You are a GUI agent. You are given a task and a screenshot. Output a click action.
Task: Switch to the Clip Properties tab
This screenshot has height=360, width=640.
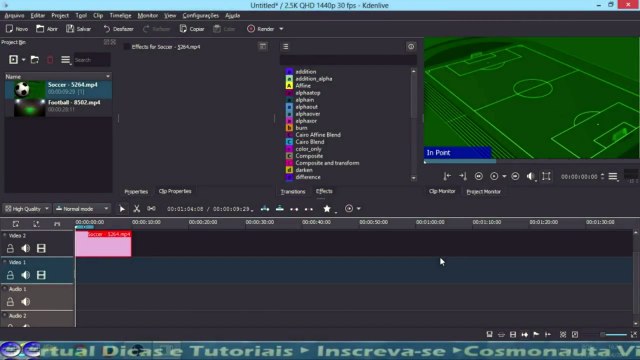point(175,191)
